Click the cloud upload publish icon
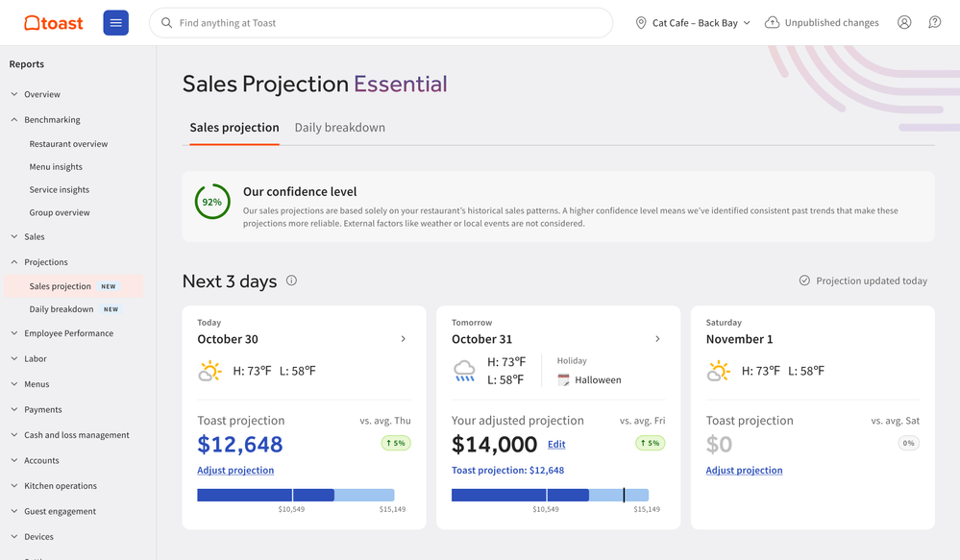960x560 pixels. point(772,23)
